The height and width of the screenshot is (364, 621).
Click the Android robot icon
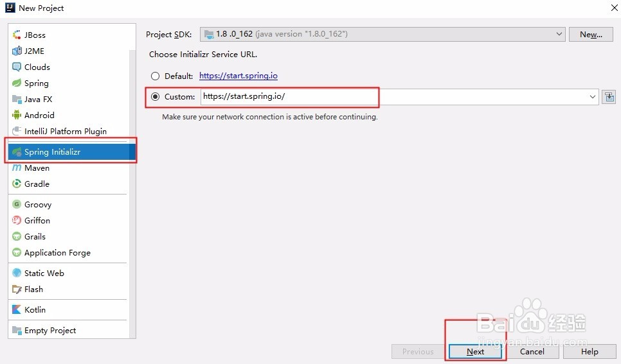(x=17, y=115)
